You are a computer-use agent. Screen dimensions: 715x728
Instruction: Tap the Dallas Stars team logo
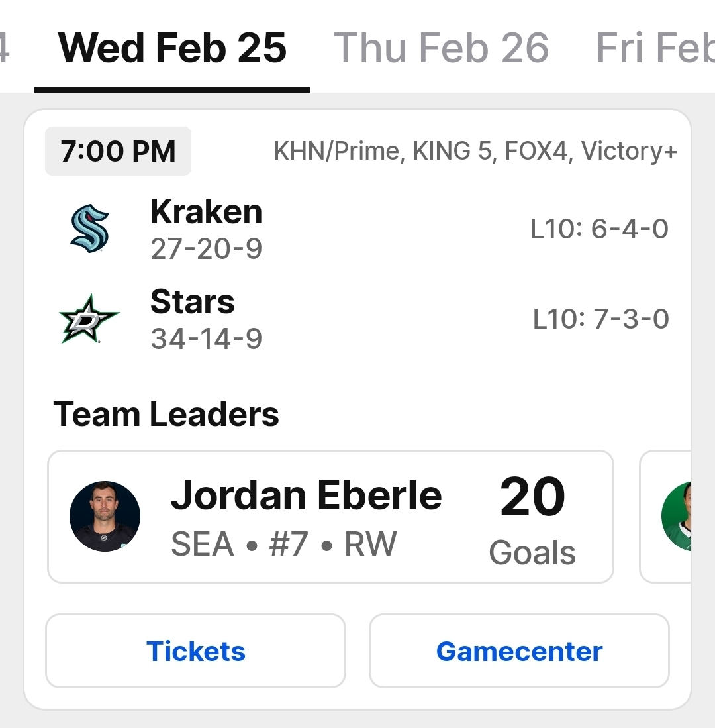(89, 320)
